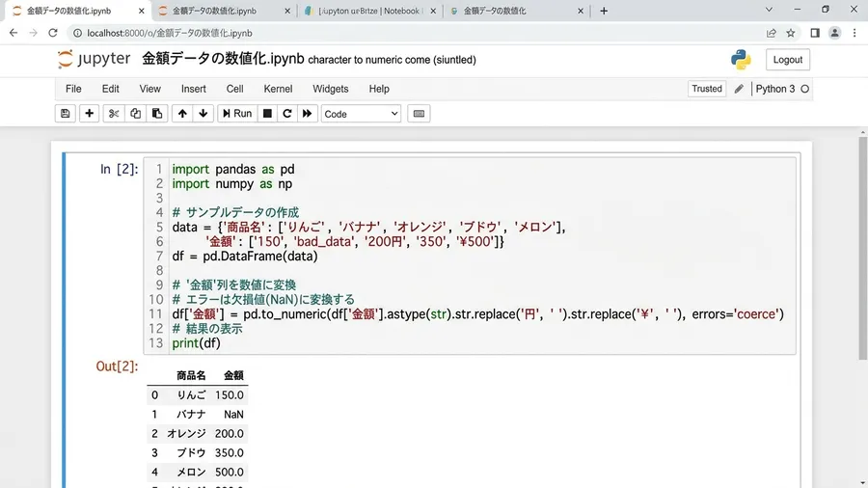This screenshot has height=488, width=868.
Task: Click the Python logo icon
Action: coord(741,59)
